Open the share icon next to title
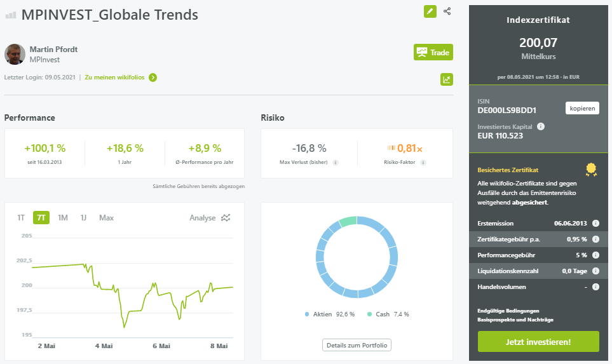612x364 pixels. click(x=447, y=11)
